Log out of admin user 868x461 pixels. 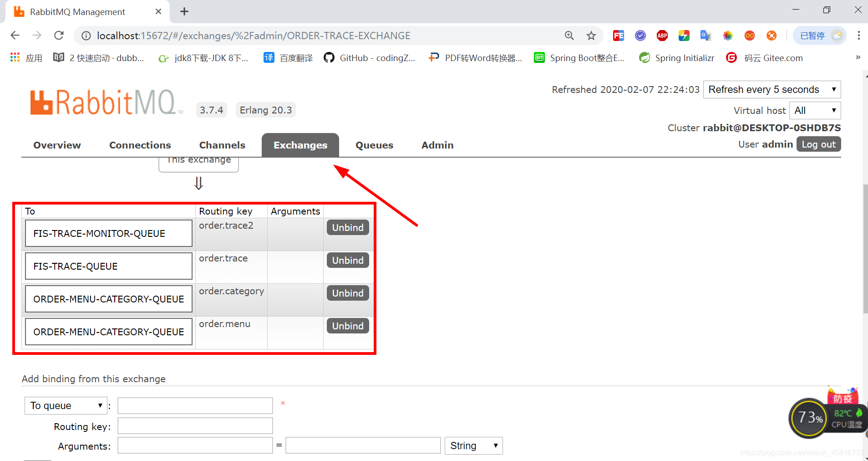point(818,144)
